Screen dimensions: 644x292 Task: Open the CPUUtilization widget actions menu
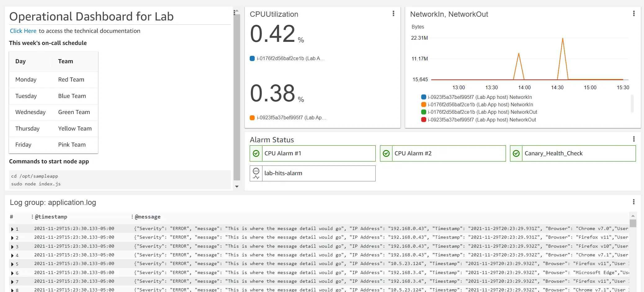[393, 14]
